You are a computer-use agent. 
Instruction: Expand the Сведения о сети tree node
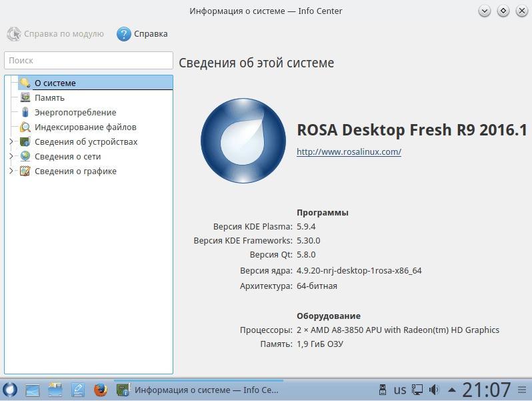click(x=11, y=156)
